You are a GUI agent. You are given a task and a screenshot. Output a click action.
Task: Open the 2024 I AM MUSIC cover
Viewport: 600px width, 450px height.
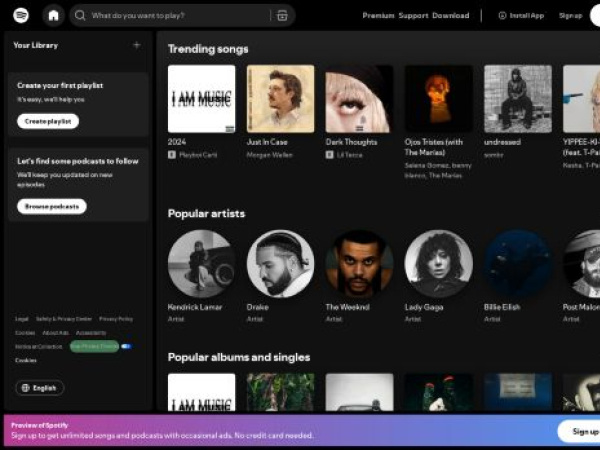tap(202, 99)
